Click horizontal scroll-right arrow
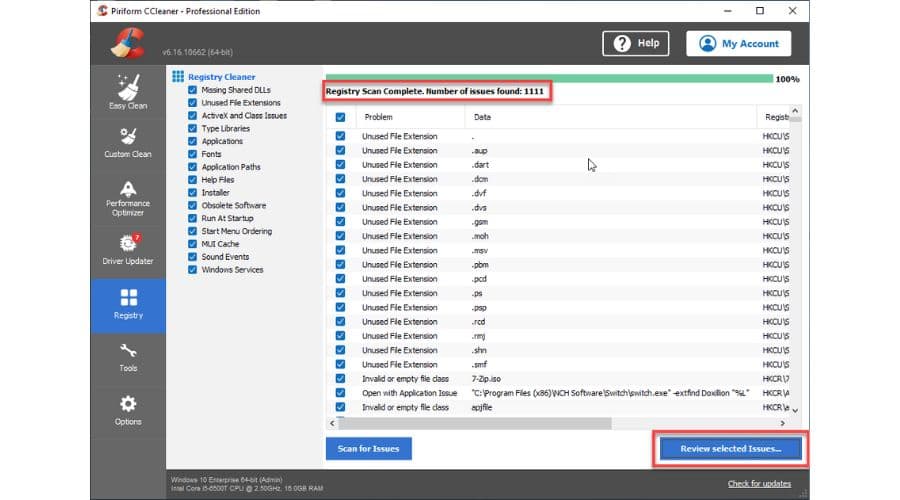This screenshot has width=900, height=500. (x=782, y=423)
